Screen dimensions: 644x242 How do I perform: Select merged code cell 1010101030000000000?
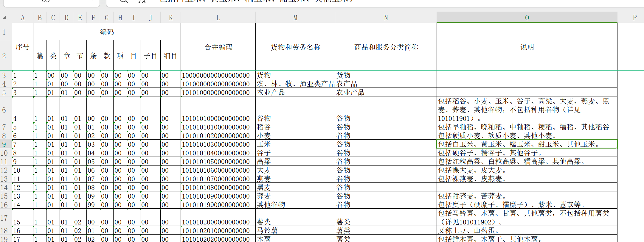[x=218, y=144]
